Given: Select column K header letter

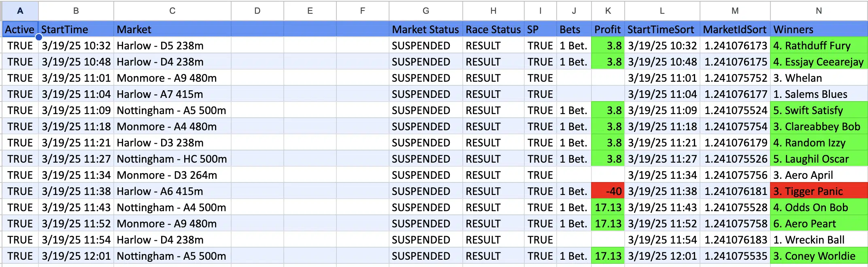Looking at the screenshot, I should click(x=608, y=11).
